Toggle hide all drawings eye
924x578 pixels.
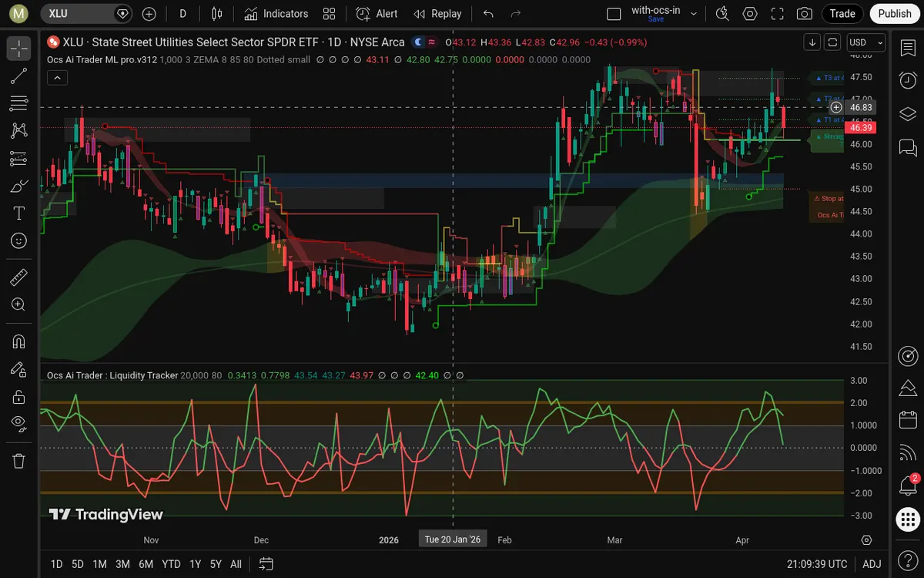(x=19, y=422)
